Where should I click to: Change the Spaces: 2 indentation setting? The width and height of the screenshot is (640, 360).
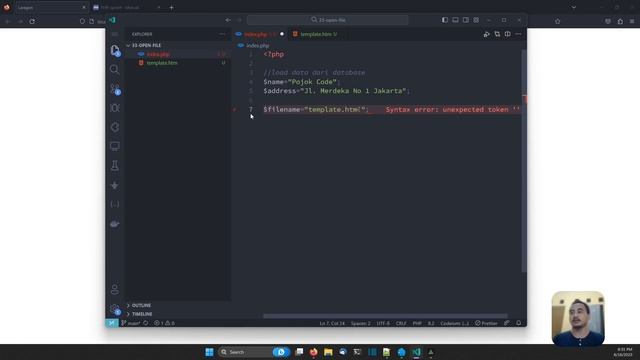361,323
